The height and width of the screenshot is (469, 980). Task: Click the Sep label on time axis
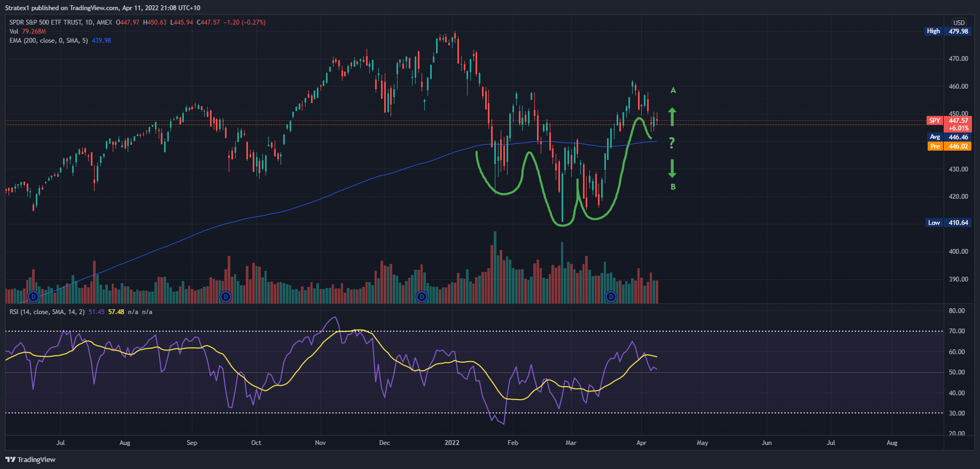(x=192, y=443)
